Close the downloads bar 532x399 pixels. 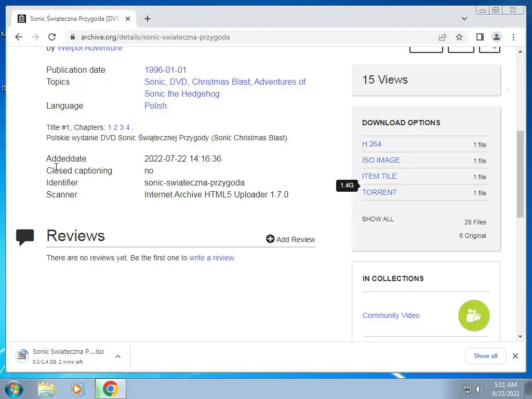(x=515, y=356)
